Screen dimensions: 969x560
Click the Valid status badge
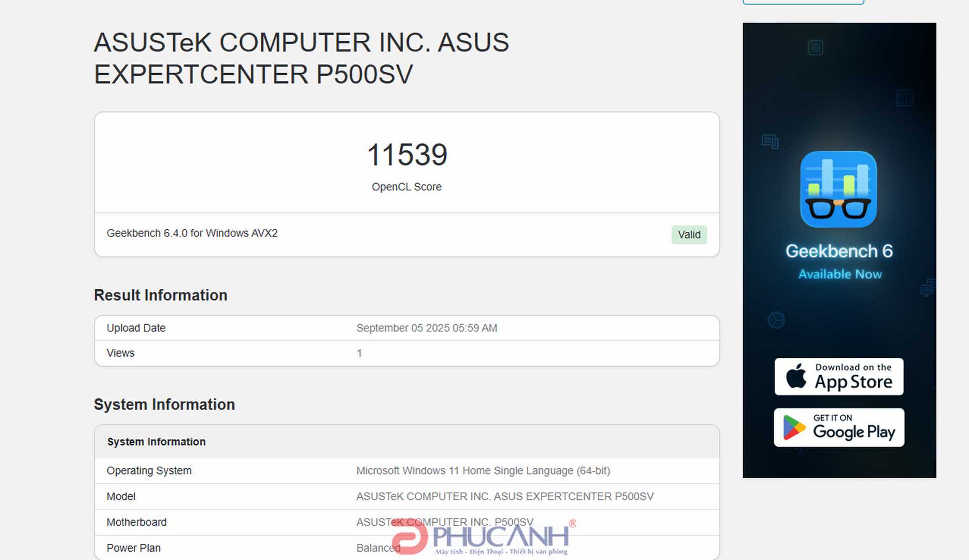coord(690,234)
